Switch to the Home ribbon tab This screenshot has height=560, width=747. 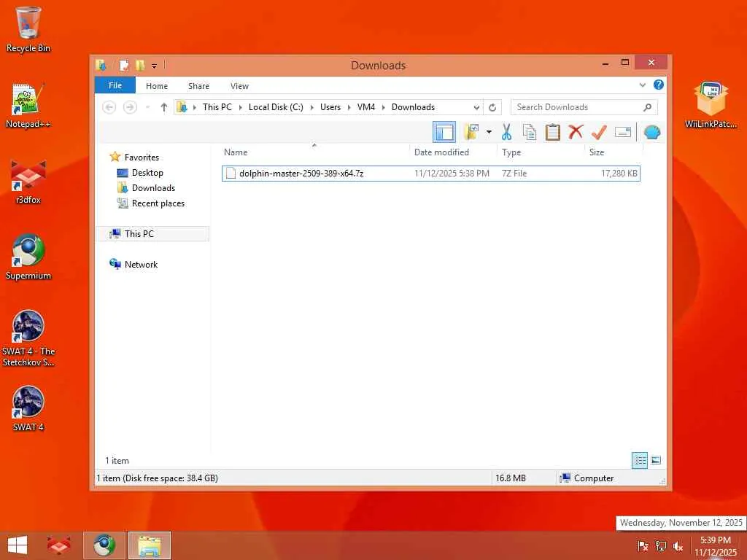pos(157,86)
